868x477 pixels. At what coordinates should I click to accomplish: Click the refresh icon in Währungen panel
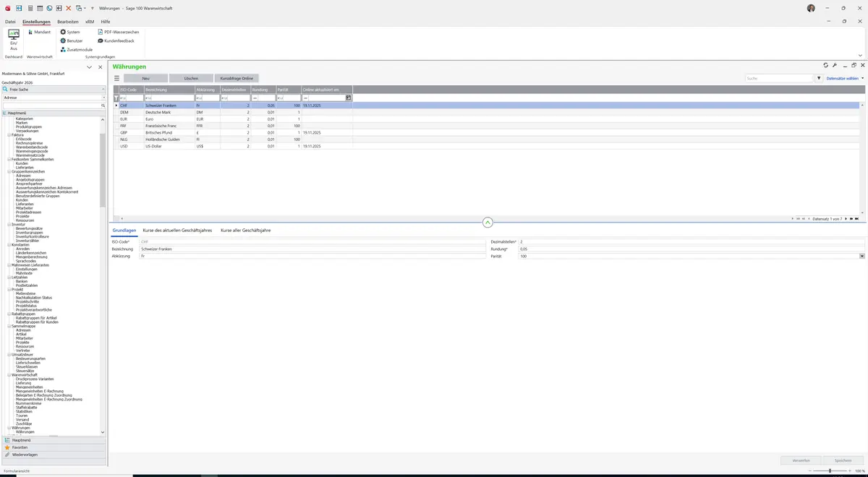click(825, 66)
